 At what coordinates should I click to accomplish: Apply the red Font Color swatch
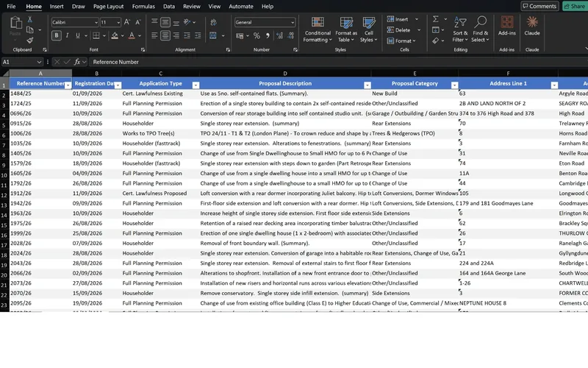pyautogui.click(x=132, y=35)
